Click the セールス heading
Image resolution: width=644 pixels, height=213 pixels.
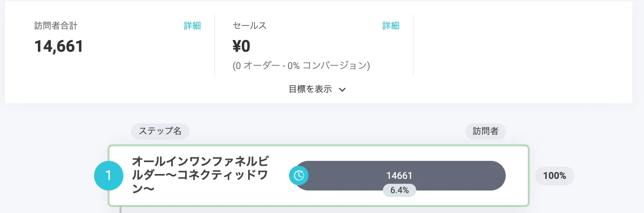(249, 25)
